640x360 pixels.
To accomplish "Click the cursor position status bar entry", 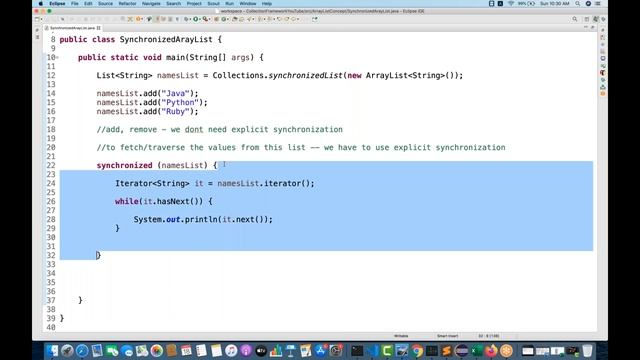I will 489,336.
